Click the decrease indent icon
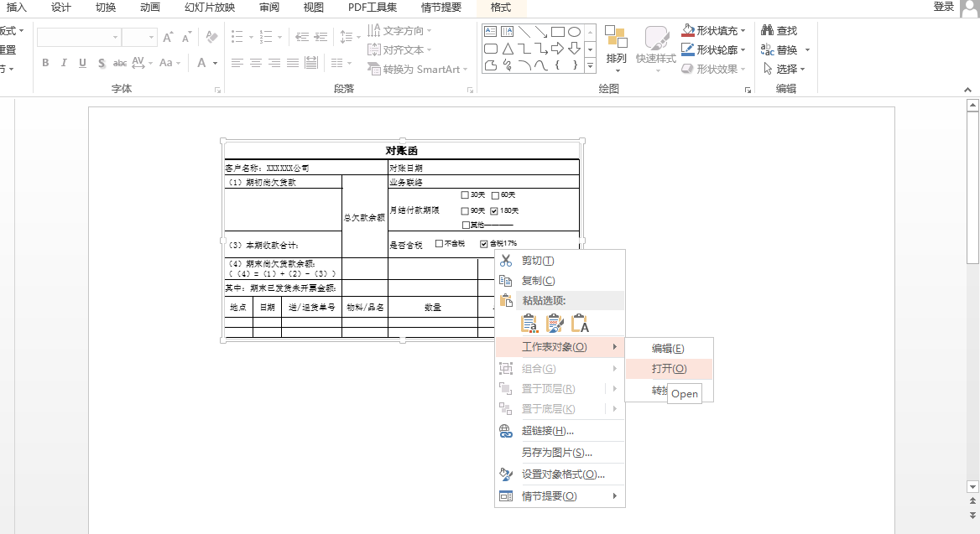The image size is (980, 534). coord(302,38)
